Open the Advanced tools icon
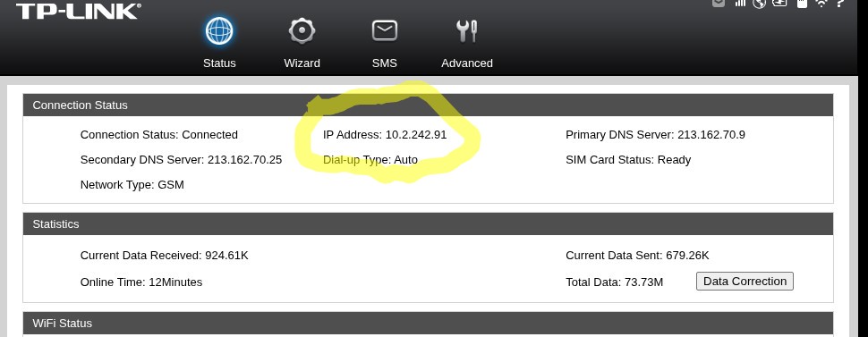868x337 pixels. pyautogui.click(x=466, y=31)
